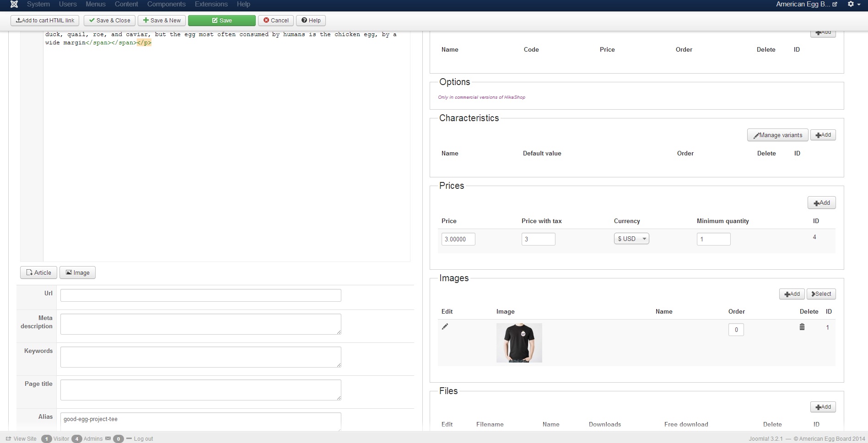Screen dimensions: 868x443
Task: Click the Price with tax column header
Action: (542, 221)
